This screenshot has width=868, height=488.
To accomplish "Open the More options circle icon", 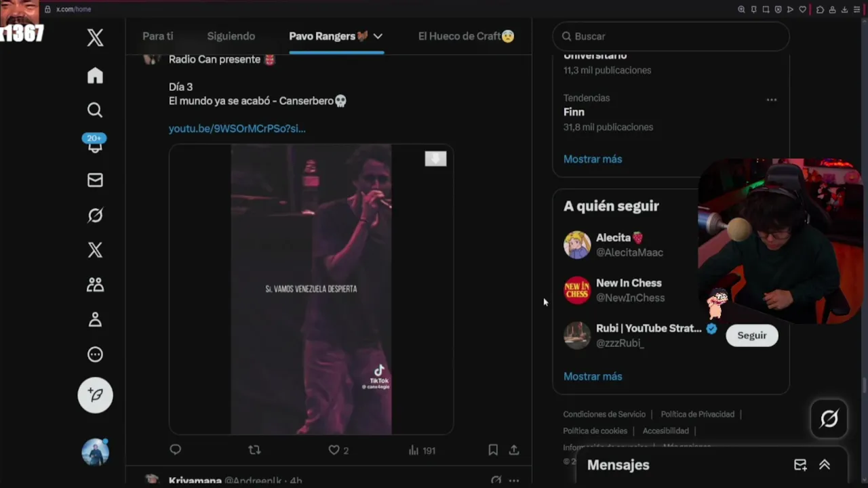I will (95, 354).
